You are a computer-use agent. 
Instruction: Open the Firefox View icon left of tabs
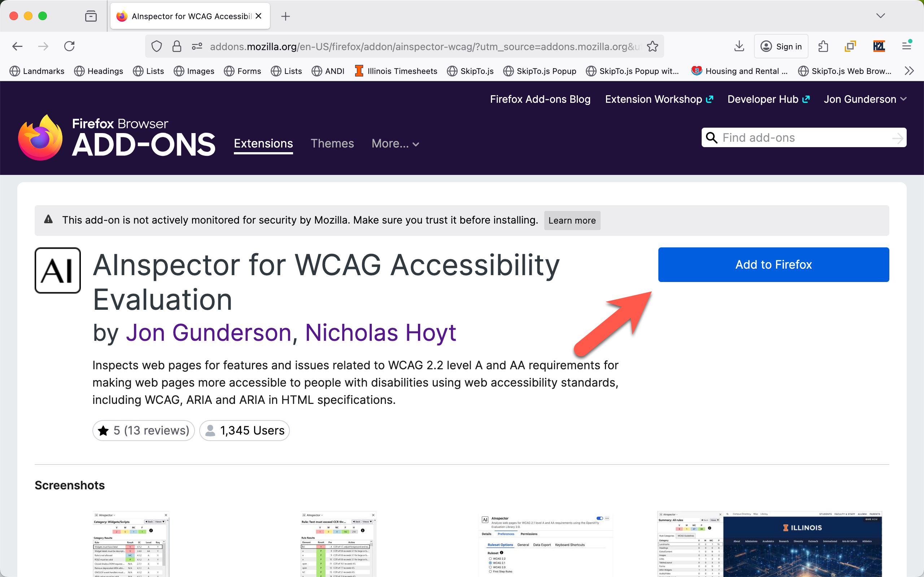tap(91, 16)
